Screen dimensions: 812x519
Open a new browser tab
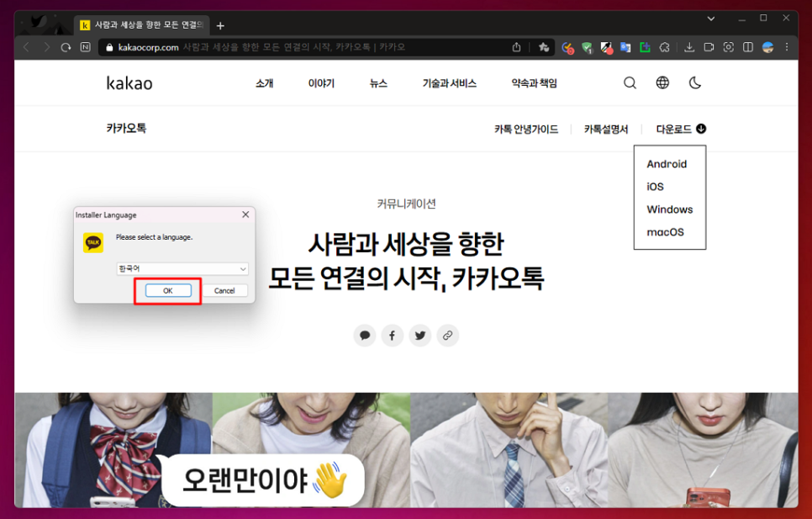point(220,26)
